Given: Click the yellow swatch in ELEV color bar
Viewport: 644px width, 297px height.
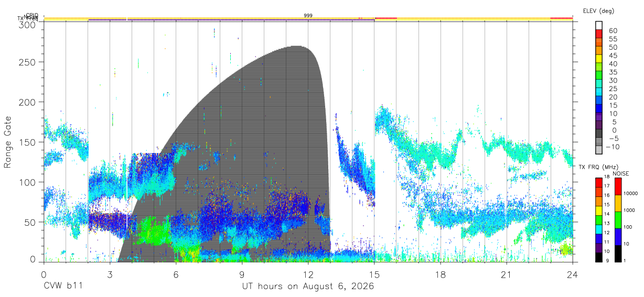Looking at the screenshot, I should 599,58.
